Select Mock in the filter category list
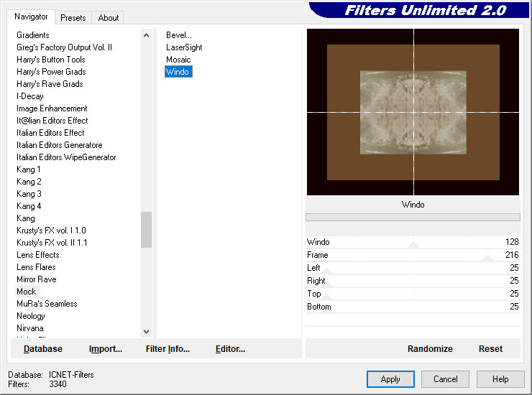This screenshot has width=532, height=395. [x=27, y=292]
